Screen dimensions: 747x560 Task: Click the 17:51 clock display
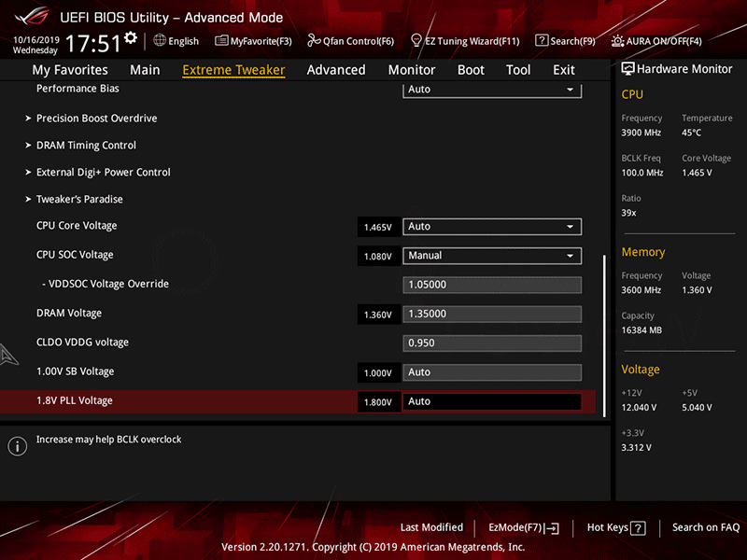(x=92, y=43)
